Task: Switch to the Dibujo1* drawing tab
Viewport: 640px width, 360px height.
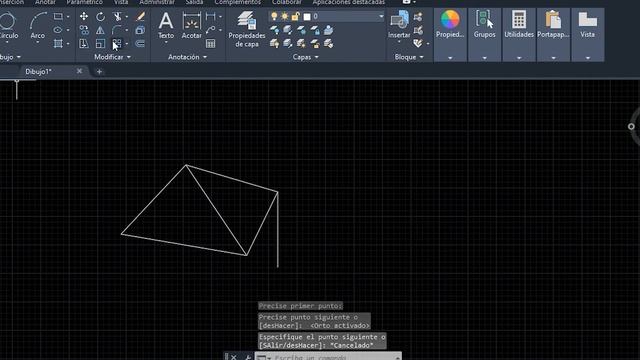Action: tap(38, 71)
